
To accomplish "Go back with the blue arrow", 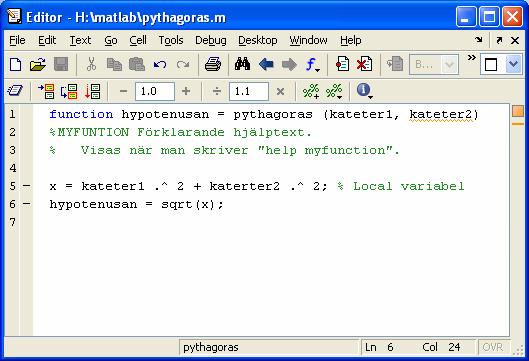I will [266, 64].
